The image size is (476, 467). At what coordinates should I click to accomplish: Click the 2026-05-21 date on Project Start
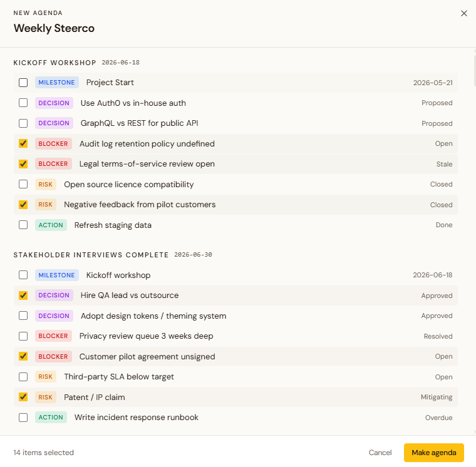433,83
